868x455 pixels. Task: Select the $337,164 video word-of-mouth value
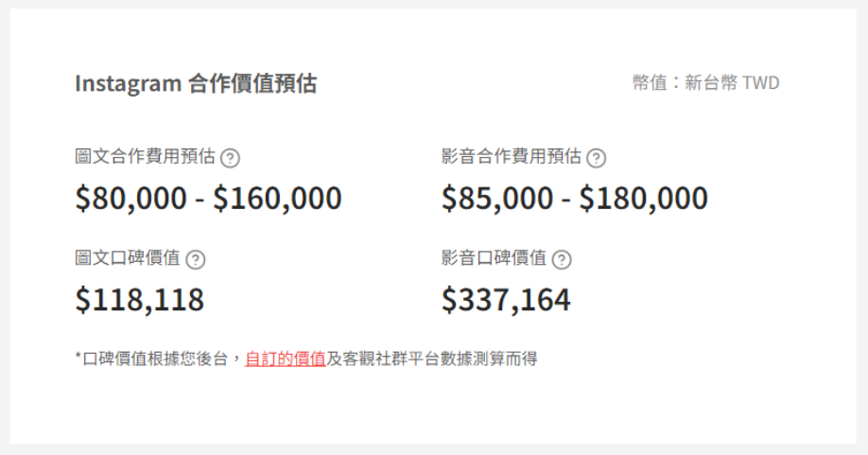point(506,300)
